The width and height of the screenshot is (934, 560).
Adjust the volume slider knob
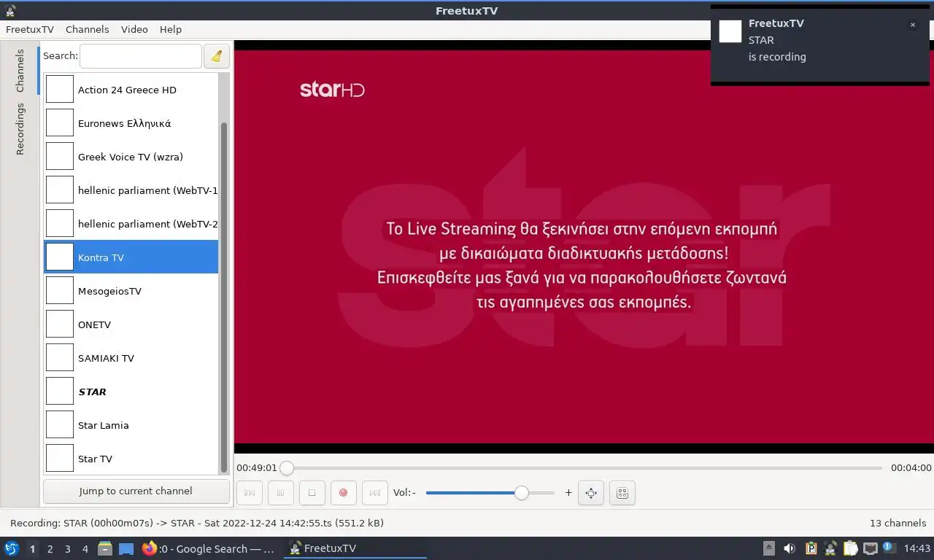521,493
